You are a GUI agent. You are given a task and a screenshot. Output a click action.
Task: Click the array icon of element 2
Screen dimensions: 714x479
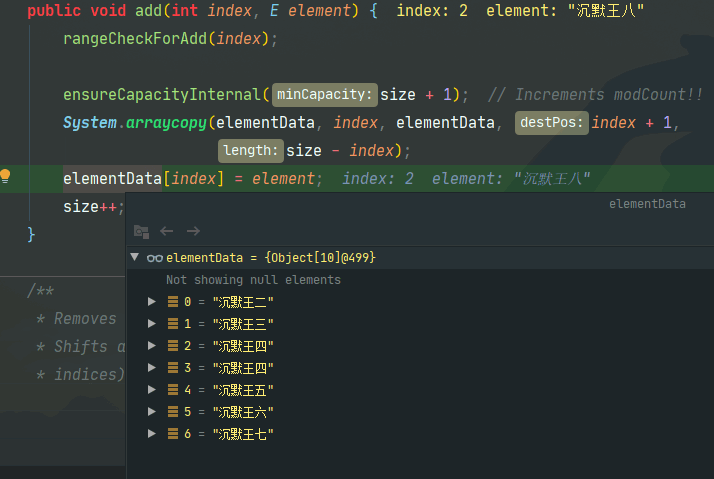coord(173,346)
